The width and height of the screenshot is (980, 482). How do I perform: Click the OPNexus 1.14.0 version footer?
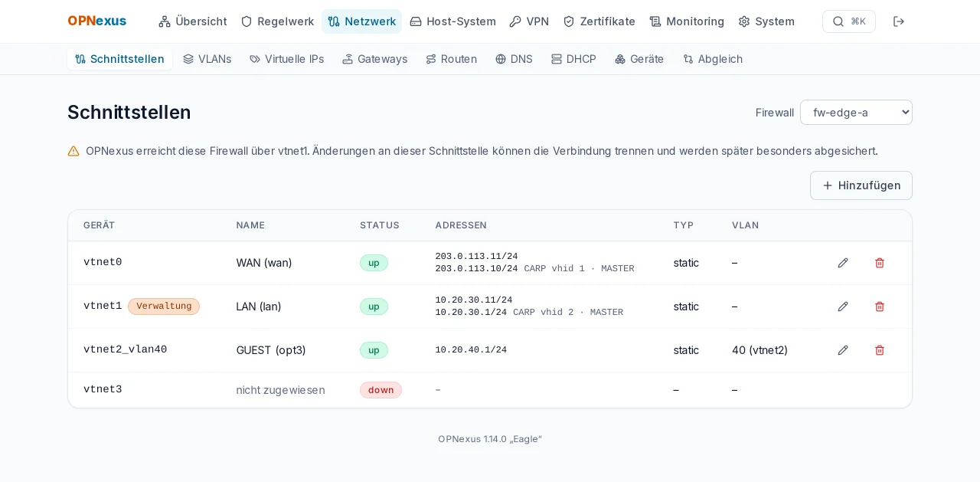click(x=490, y=439)
